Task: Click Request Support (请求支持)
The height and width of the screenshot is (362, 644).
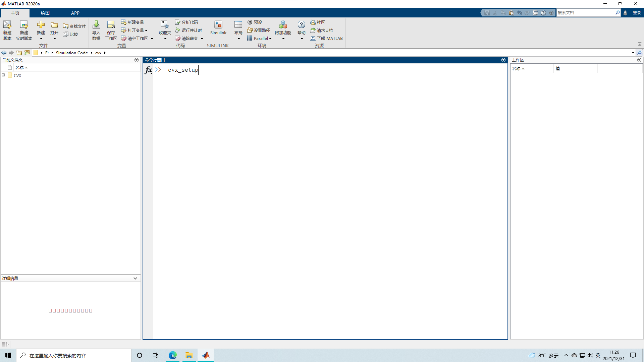Action: coord(322,30)
